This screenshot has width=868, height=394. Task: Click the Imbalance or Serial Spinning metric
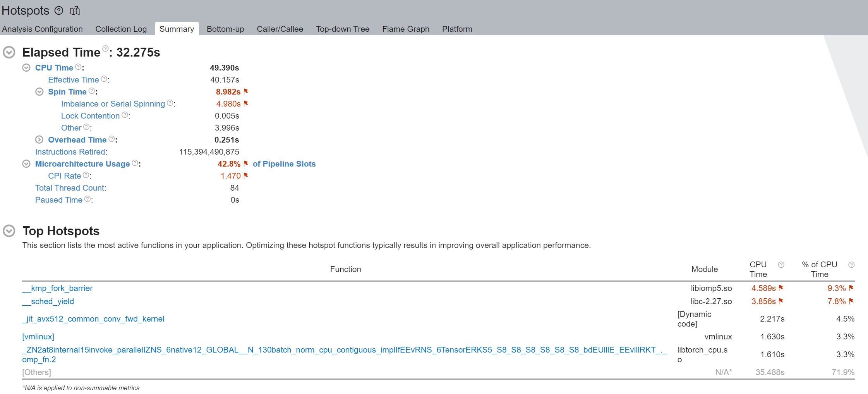tap(113, 104)
